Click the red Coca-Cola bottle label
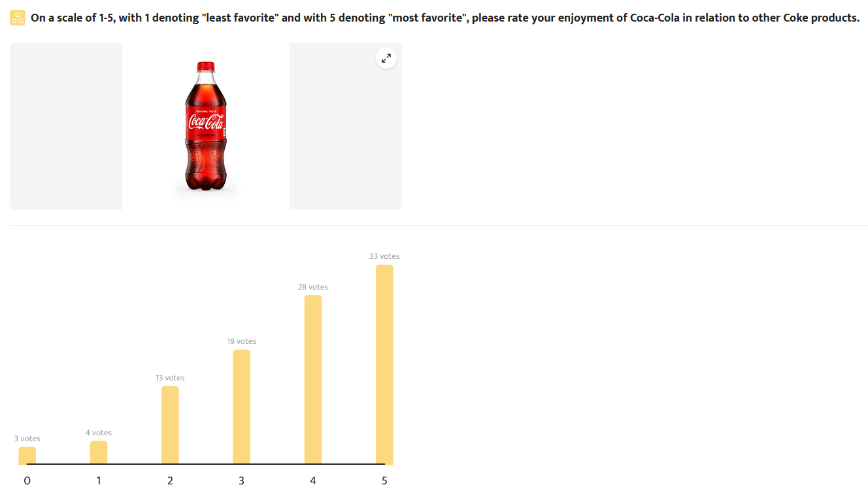This screenshot has width=868, height=504. (x=207, y=122)
